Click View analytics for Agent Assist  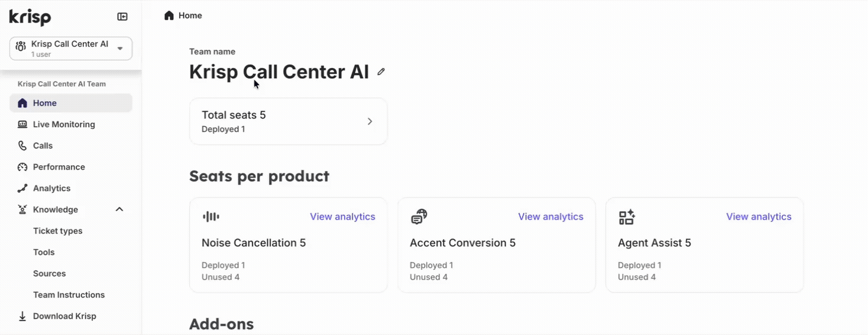tap(759, 217)
